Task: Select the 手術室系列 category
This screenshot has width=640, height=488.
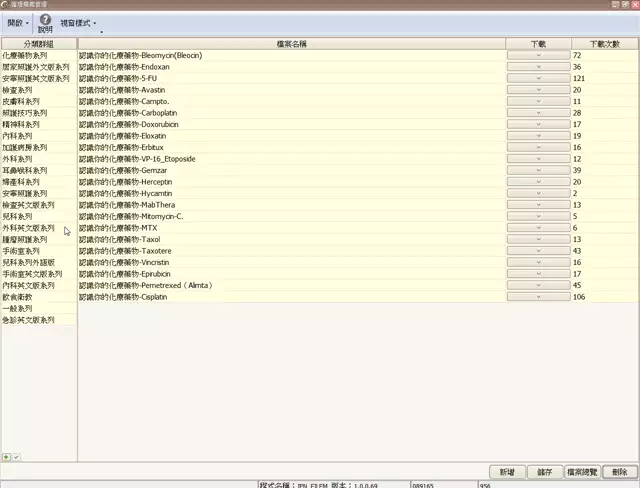Action: click(39, 251)
